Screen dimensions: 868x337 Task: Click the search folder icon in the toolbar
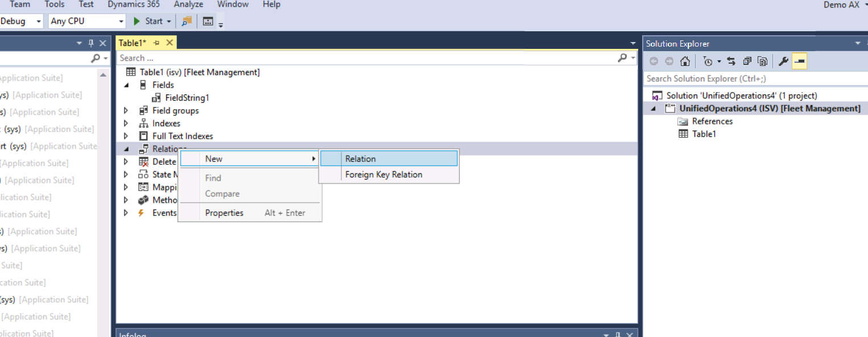click(186, 20)
